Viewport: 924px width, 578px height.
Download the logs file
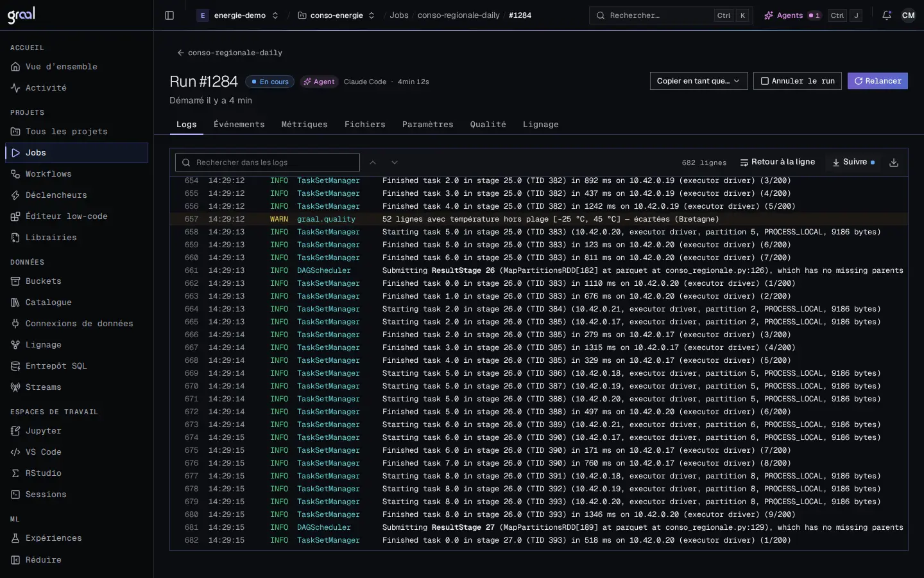pyautogui.click(x=894, y=162)
